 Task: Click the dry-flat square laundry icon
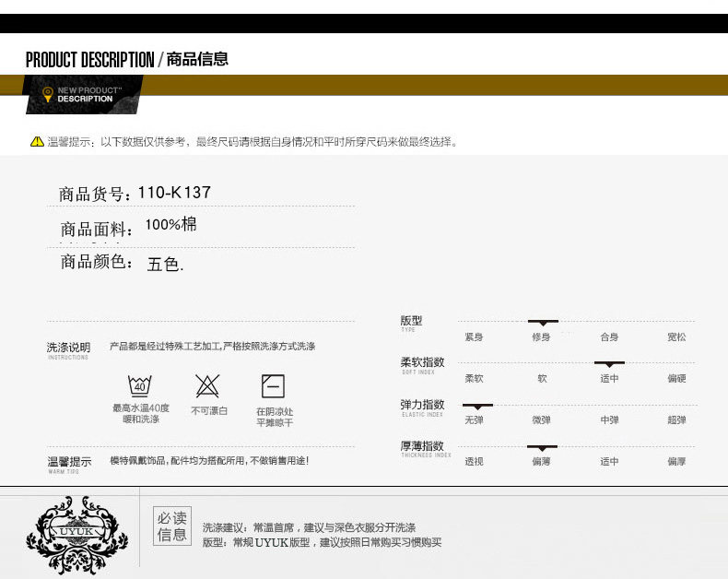[273, 385]
